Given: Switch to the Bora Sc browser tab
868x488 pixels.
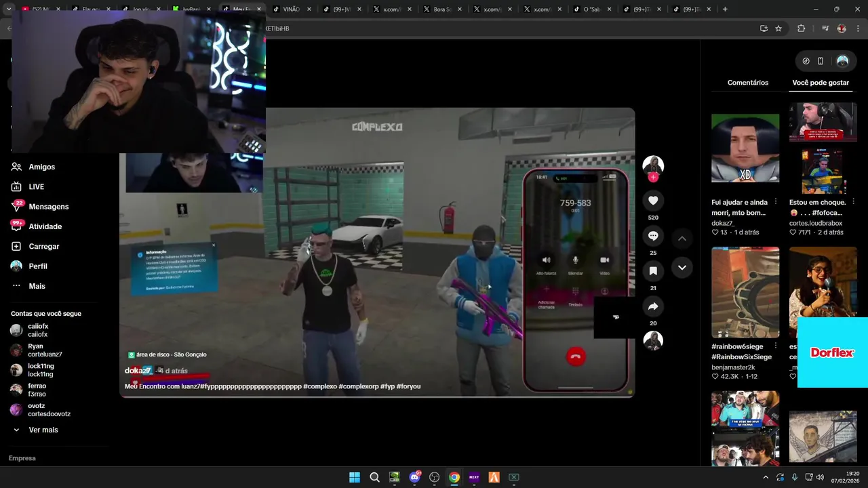Looking at the screenshot, I should [x=442, y=9].
